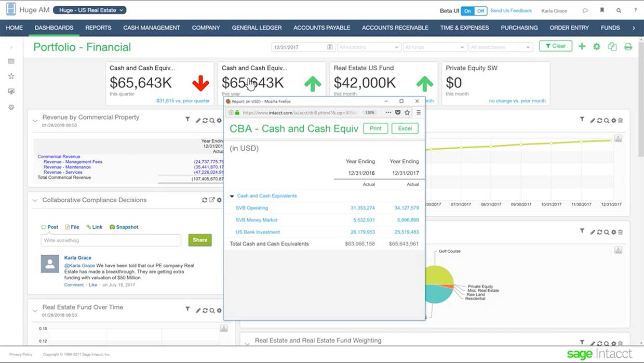
Task: Open the chat bubble icon in top bar
Action: pyautogui.click(x=585, y=10)
